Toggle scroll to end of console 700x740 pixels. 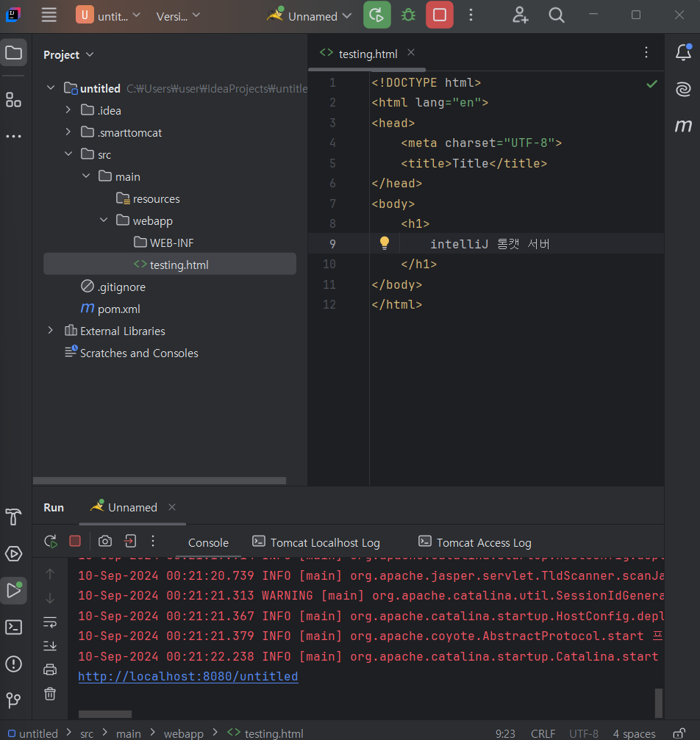pos(49,646)
